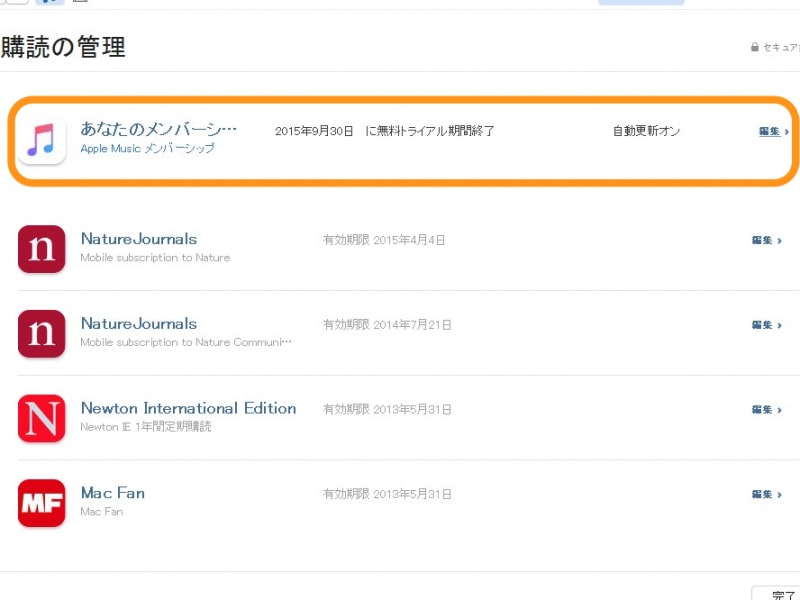800x600 pixels.
Task: Click the secure lock icon near the top right
Action: coord(754,46)
